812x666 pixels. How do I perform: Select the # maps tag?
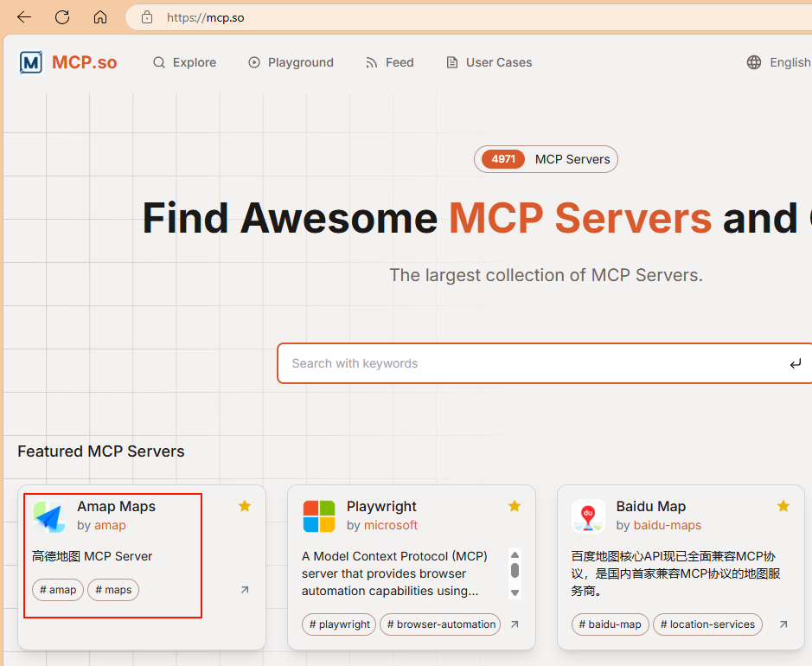(113, 590)
